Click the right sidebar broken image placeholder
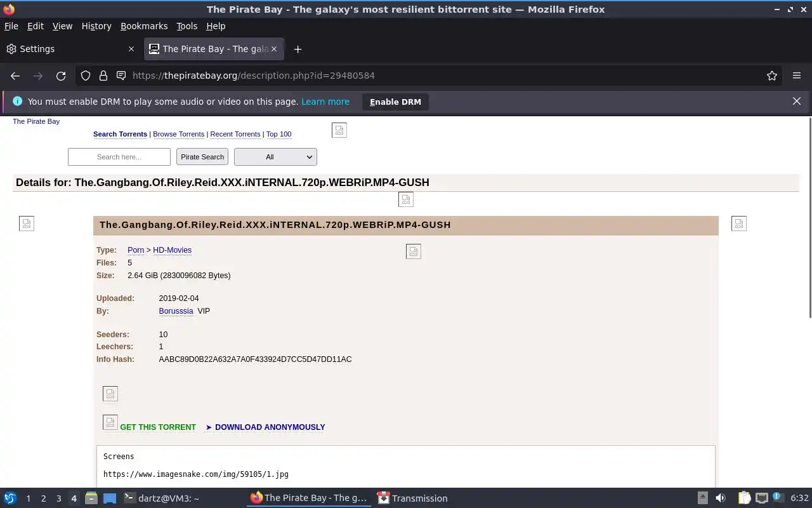This screenshot has width=812, height=508. point(739,224)
